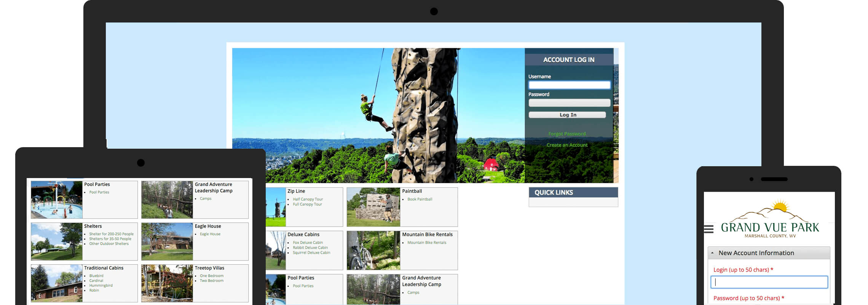Image resolution: width=868 pixels, height=305 pixels.
Task: Open the hamburger menu on phone
Action: tap(708, 229)
